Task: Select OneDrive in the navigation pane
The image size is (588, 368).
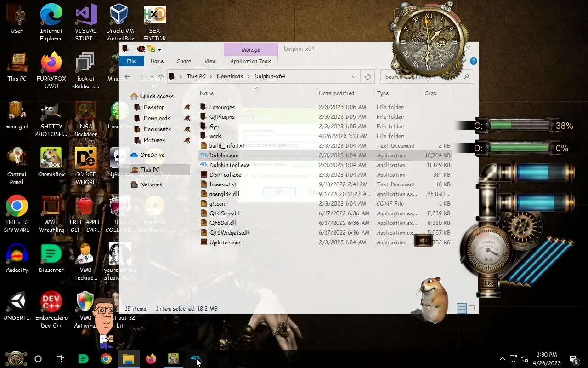Action: 152,155
